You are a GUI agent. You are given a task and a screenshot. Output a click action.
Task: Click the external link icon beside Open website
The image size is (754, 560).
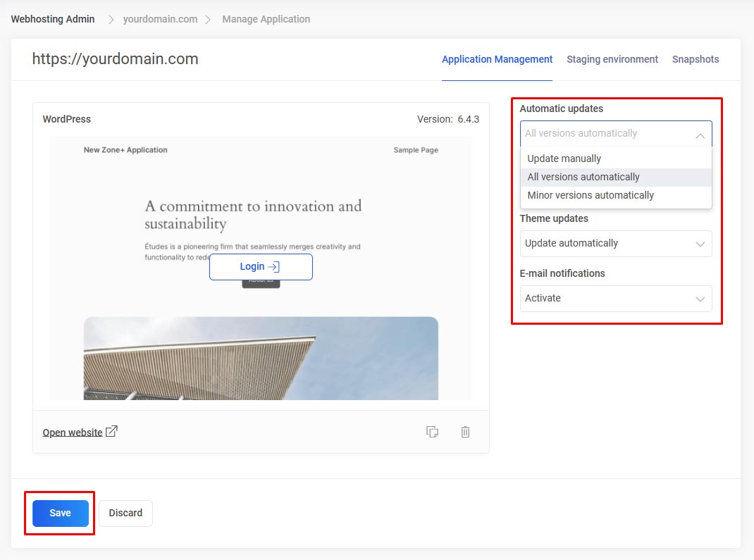pos(111,432)
